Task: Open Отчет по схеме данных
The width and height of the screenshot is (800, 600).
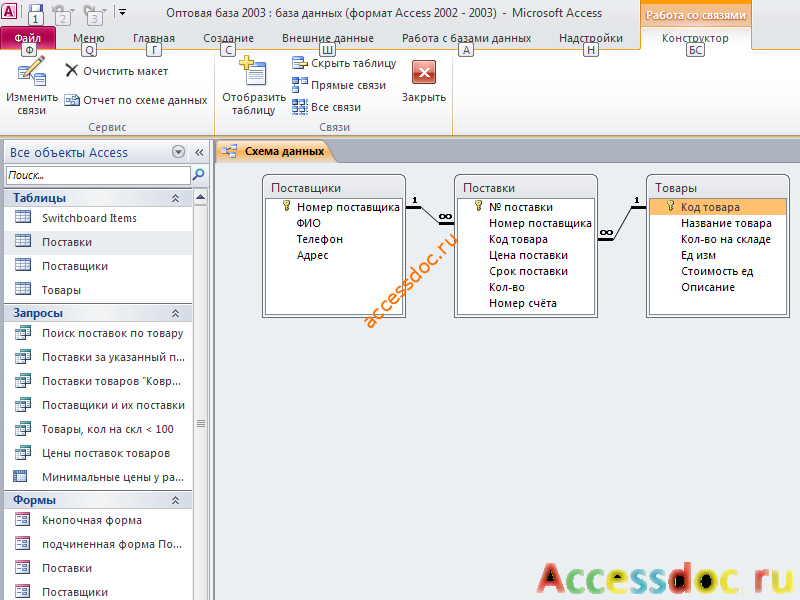Action: (136, 100)
